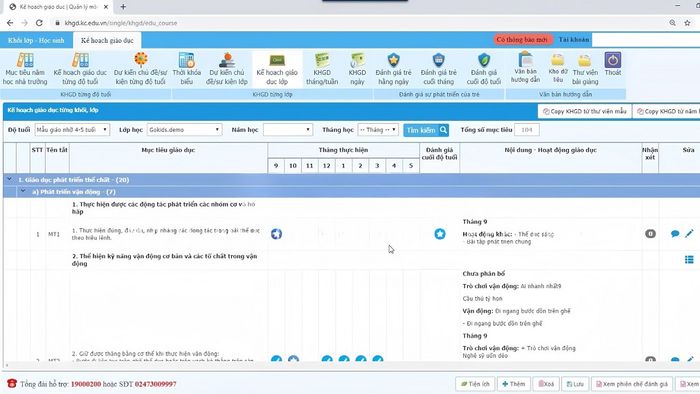
Task: Open Độ tuổi dropdown
Action: [x=72, y=130]
